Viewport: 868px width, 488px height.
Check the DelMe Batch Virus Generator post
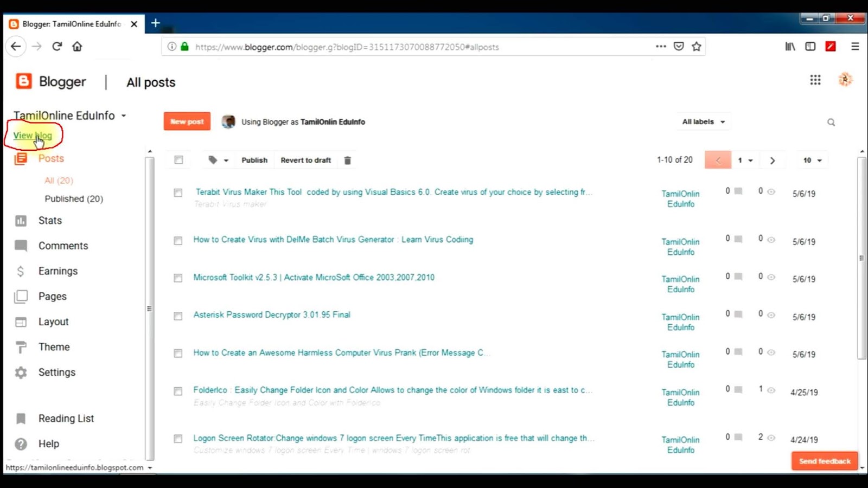[x=178, y=241]
